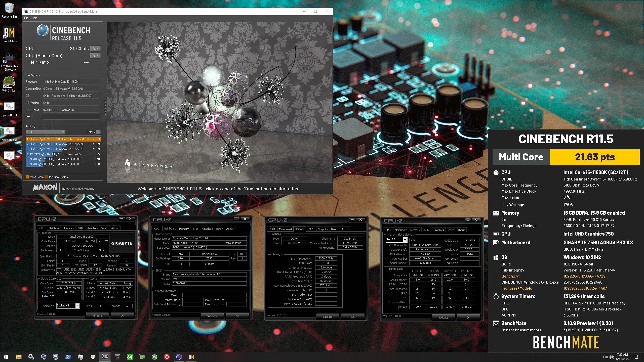
Task: Click the Identical System legend swatch
Action: coord(46,177)
